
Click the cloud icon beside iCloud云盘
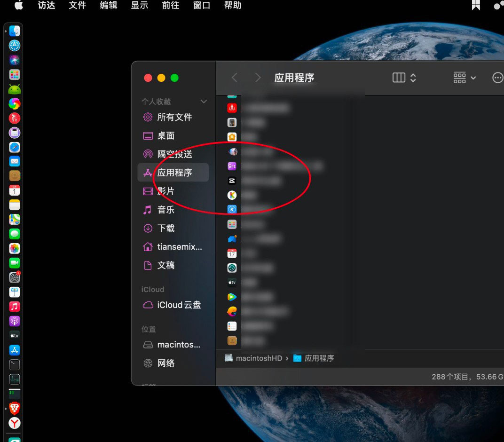tap(147, 305)
